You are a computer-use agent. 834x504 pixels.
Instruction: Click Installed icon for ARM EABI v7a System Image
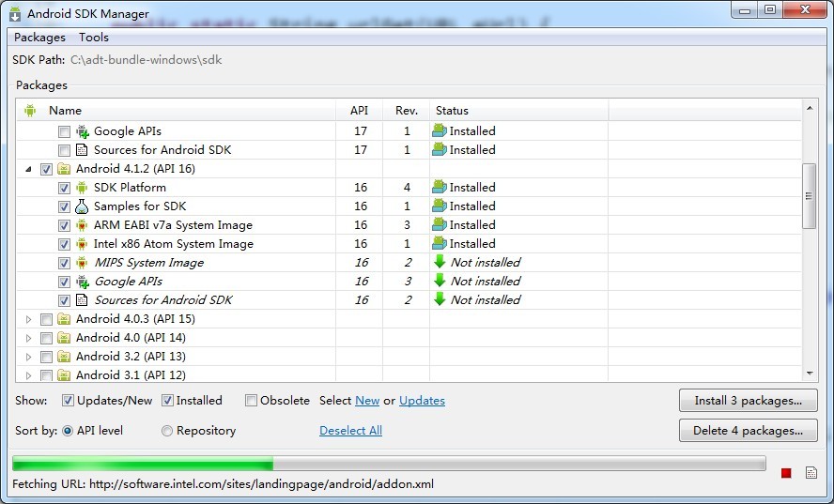[x=440, y=225]
